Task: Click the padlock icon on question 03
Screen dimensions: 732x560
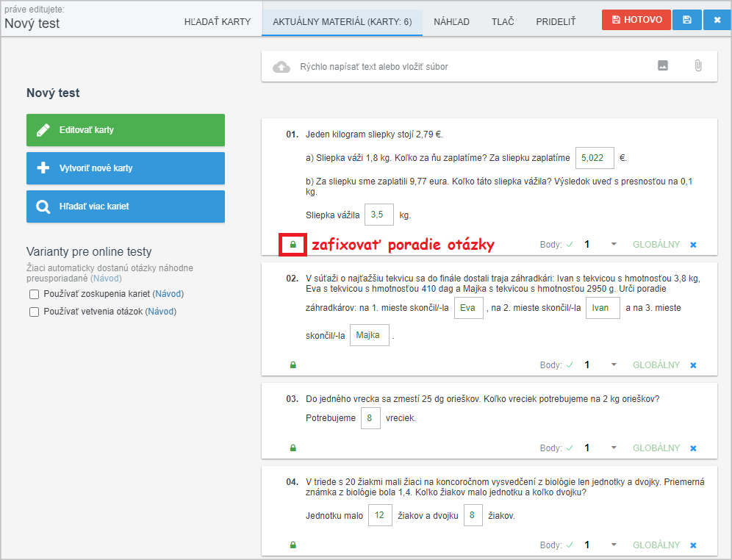Action: tap(293, 448)
